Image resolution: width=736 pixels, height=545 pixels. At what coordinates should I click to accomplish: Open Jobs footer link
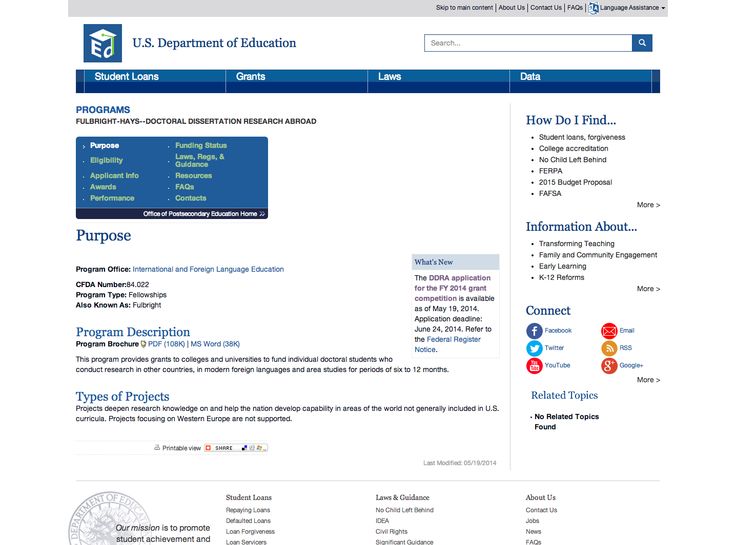[532, 521]
